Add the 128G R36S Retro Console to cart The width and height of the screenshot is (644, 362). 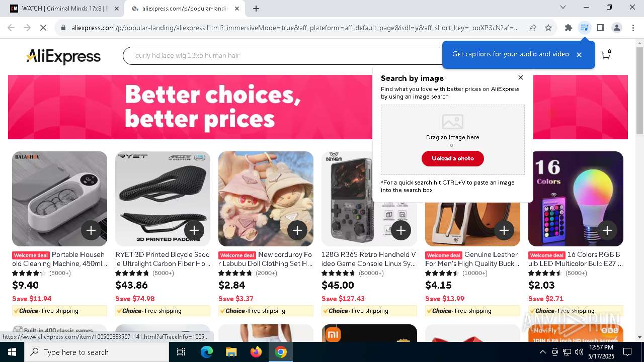tap(401, 230)
